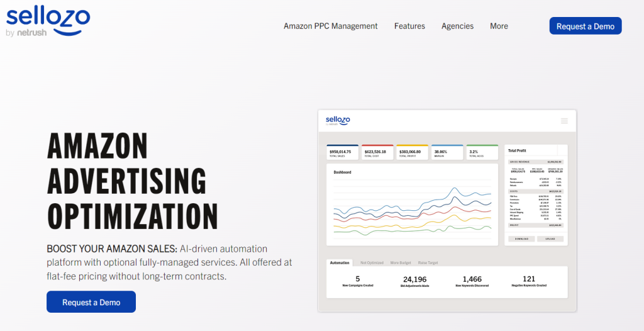Click the line chart in the dashboard preview
Image resolution: width=644 pixels, height=331 pixels.
(x=412, y=210)
